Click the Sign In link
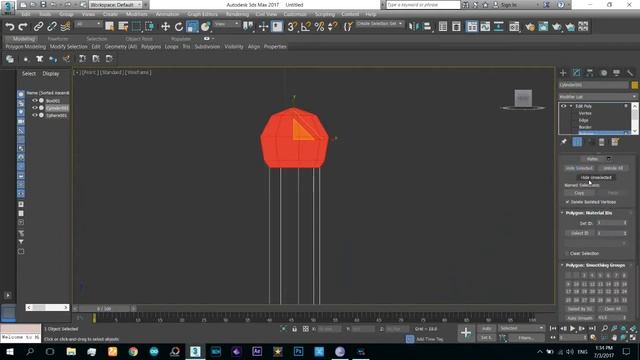640x360 pixels. (x=509, y=5)
